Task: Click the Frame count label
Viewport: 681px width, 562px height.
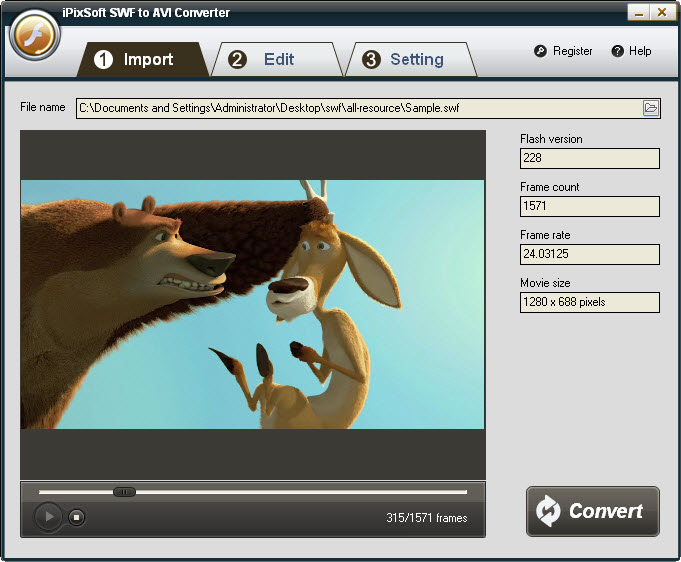Action: [549, 187]
